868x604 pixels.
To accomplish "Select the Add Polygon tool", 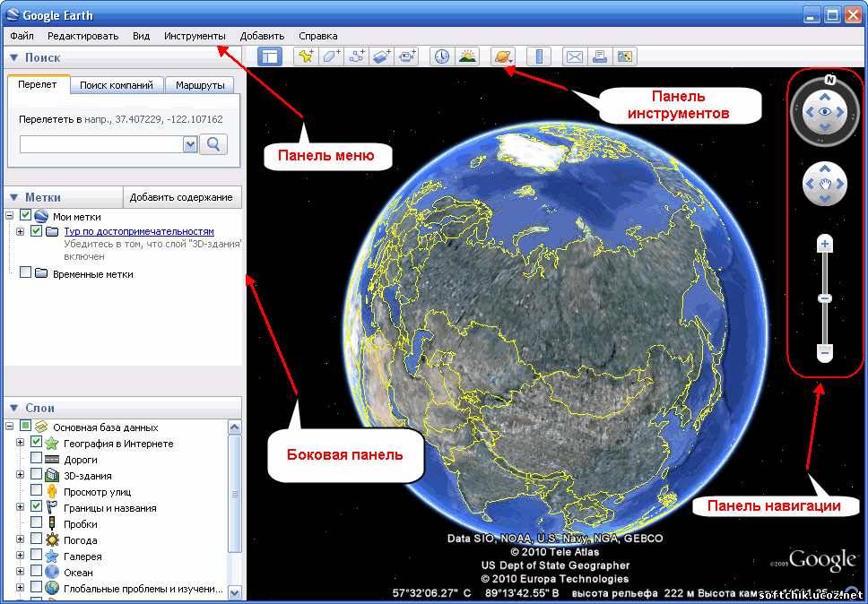I will coord(331,56).
